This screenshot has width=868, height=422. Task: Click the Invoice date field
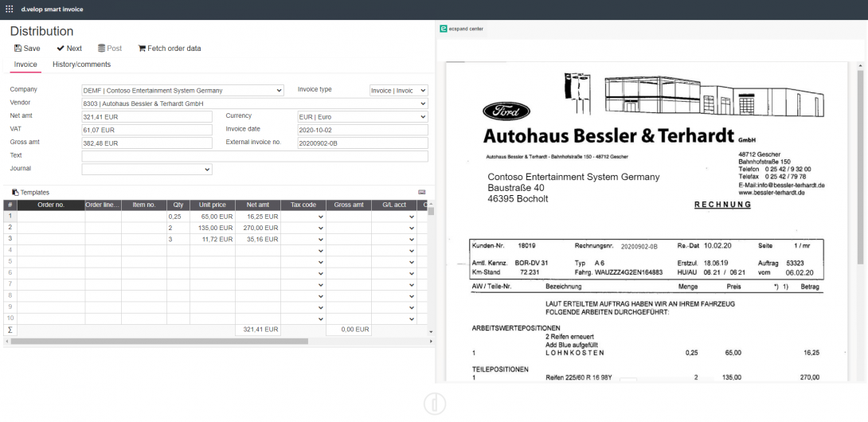pyautogui.click(x=362, y=130)
